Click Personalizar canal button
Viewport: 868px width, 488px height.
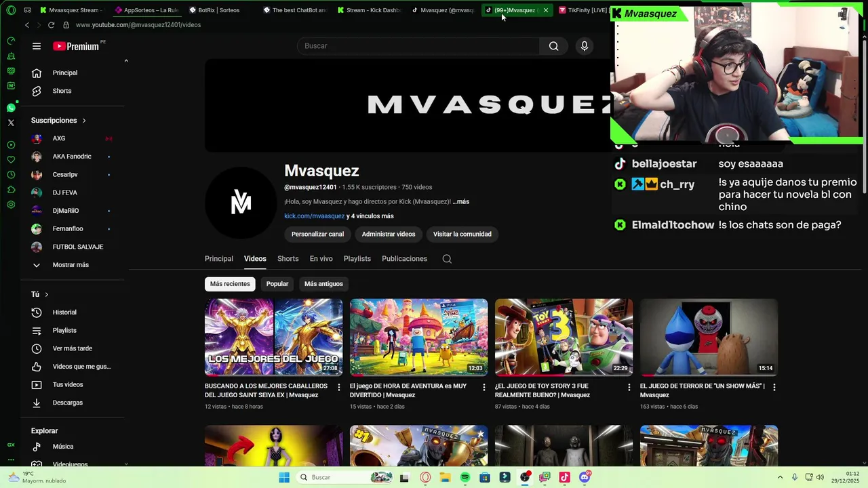pos(317,234)
